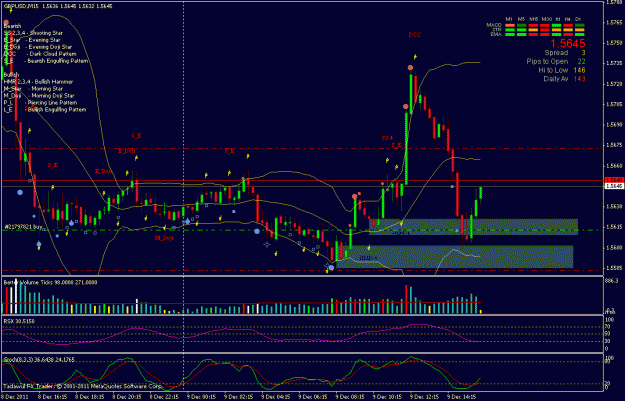Click the EMA row label in dashboard
This screenshot has width=625, height=401.
coord(496,35)
